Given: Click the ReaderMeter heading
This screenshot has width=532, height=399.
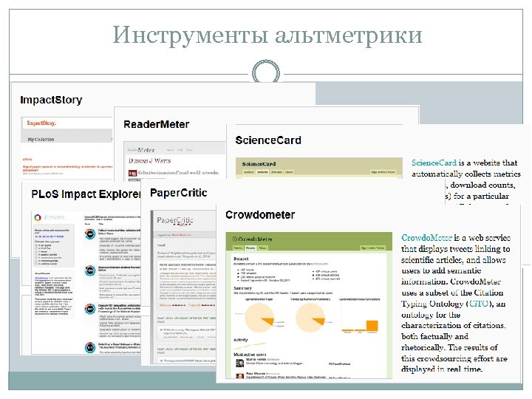Looking at the screenshot, I should pos(157,124).
